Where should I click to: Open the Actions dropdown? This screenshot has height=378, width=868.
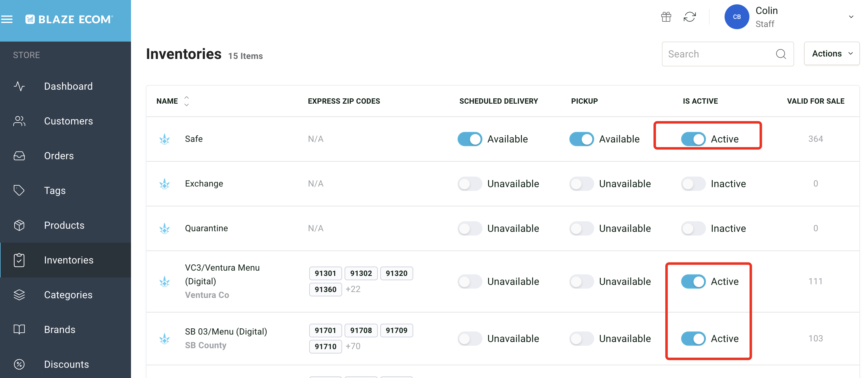tap(831, 53)
